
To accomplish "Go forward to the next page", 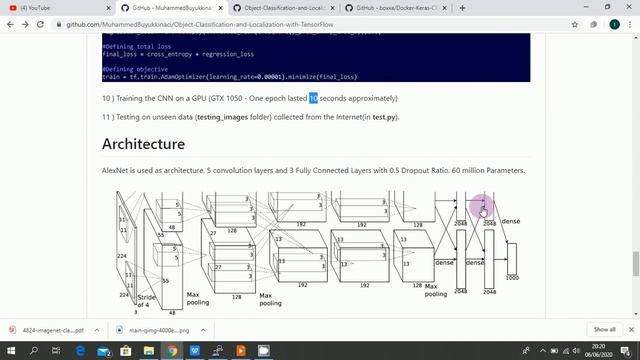I will pos(25,24).
